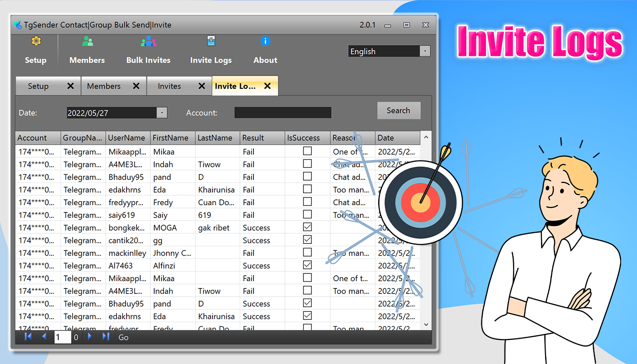
Task: Jump to last page of logs
Action: pos(106,337)
